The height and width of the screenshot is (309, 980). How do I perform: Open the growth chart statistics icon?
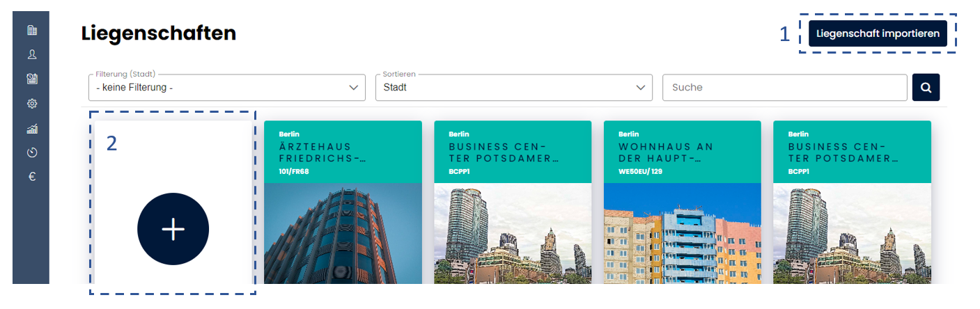click(x=31, y=128)
